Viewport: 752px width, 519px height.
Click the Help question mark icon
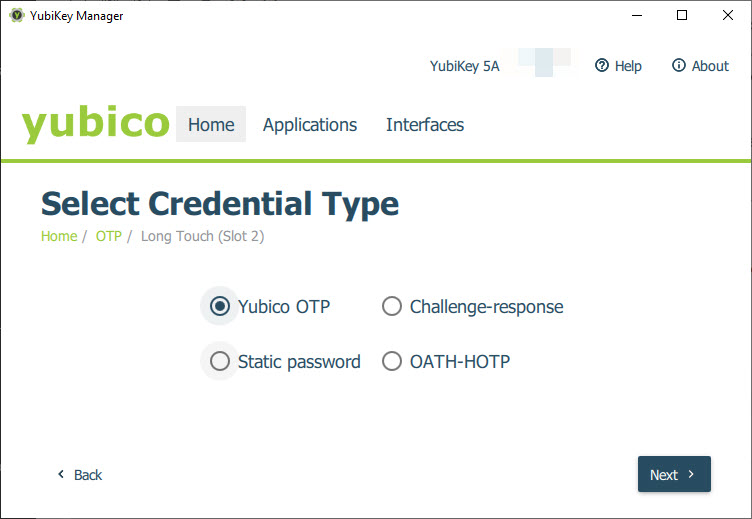tap(601, 65)
